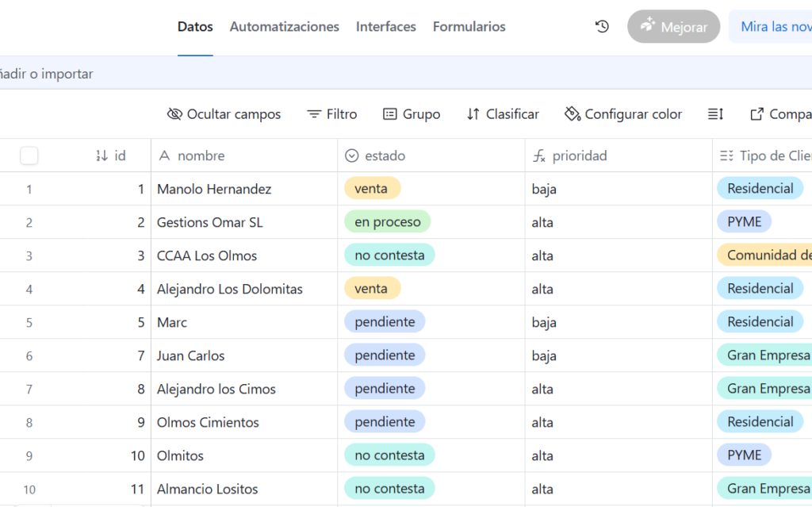Toggle the select-all checkbox in header
The height and width of the screenshot is (507, 812).
[29, 156]
